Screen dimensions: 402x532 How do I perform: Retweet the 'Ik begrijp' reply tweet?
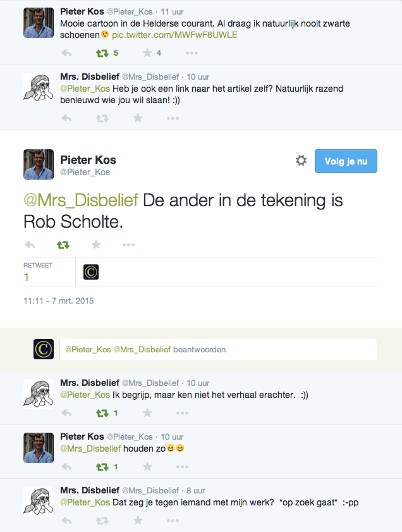click(101, 413)
